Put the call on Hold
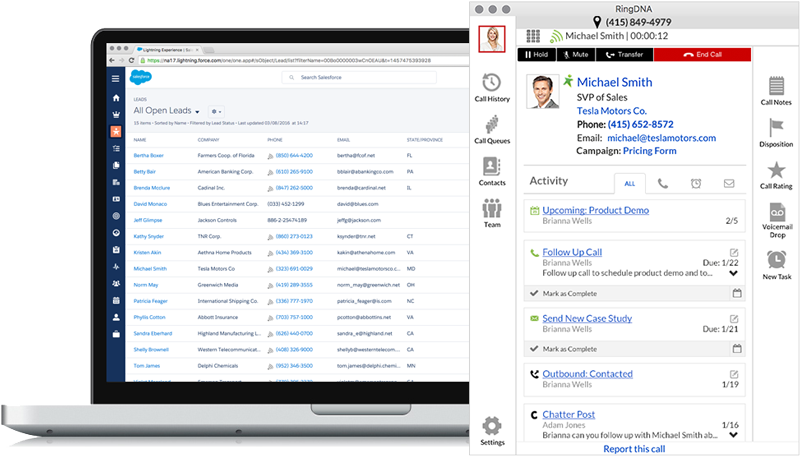Image resolution: width=800 pixels, height=456 pixels. click(x=537, y=55)
